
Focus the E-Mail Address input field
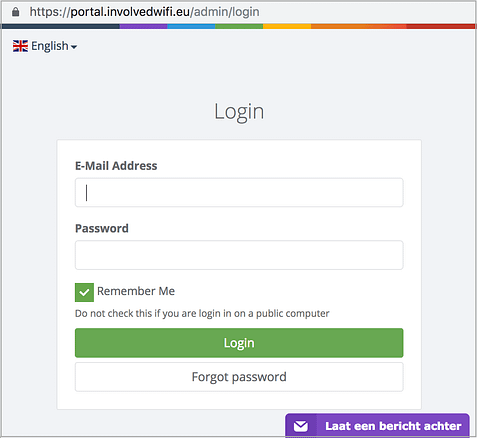pos(239,192)
